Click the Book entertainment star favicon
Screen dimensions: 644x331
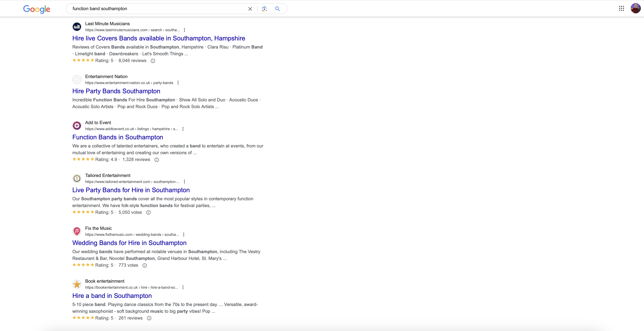77,284
